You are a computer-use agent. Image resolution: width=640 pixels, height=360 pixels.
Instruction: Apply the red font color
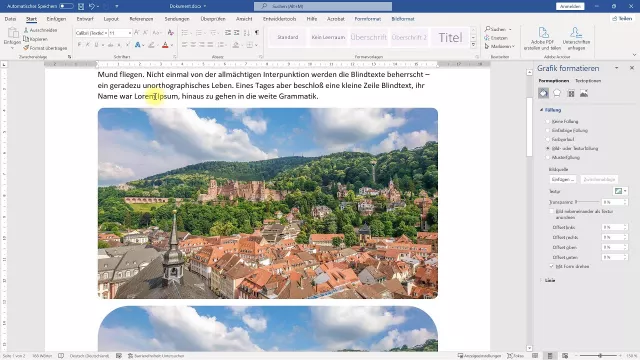[165, 45]
